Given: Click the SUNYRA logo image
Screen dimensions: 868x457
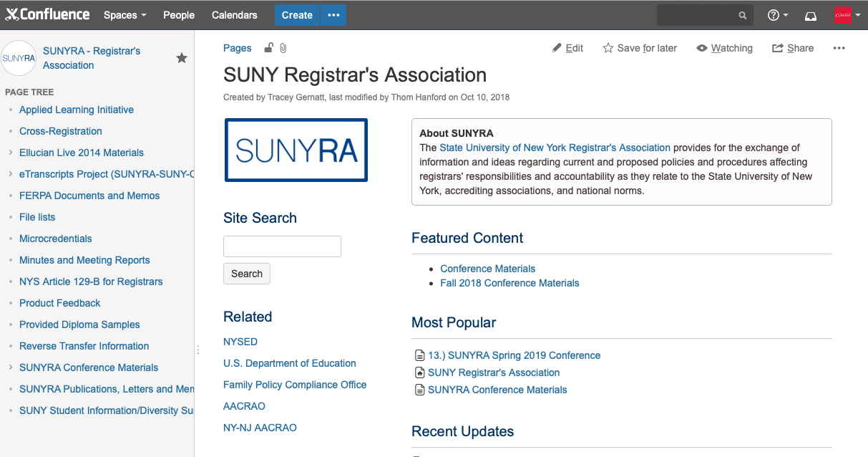Looking at the screenshot, I should tap(296, 150).
